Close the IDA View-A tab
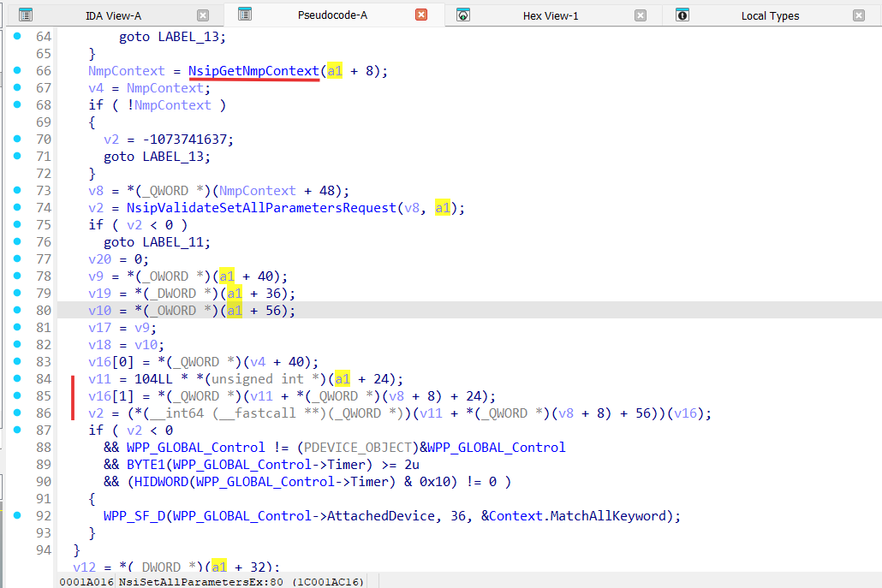This screenshot has height=588, width=882. point(202,15)
